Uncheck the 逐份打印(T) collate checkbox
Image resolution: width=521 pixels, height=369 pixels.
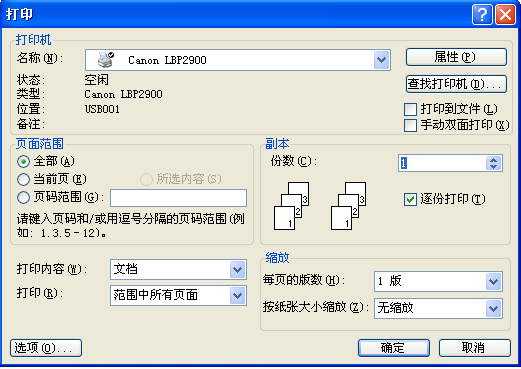[x=410, y=200]
